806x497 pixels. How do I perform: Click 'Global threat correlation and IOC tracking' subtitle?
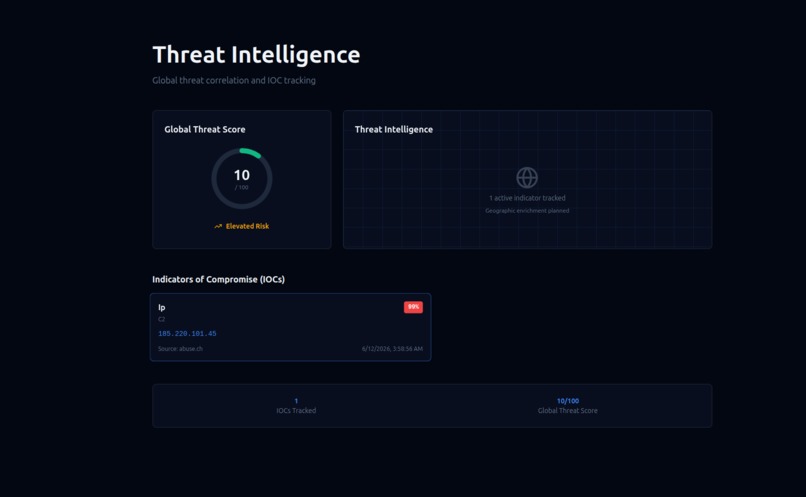[234, 80]
